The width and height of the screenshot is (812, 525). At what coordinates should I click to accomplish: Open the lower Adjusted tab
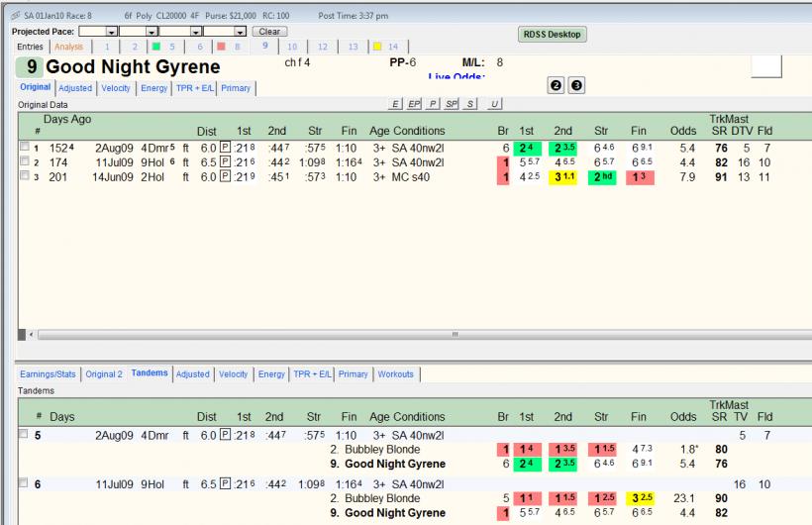(193, 374)
